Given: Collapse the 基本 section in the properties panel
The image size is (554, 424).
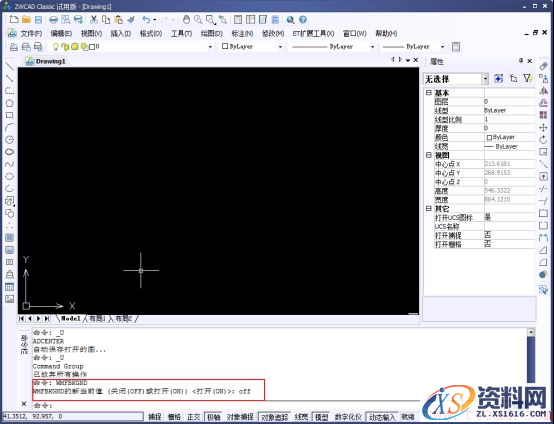Looking at the screenshot, I should tap(429, 93).
